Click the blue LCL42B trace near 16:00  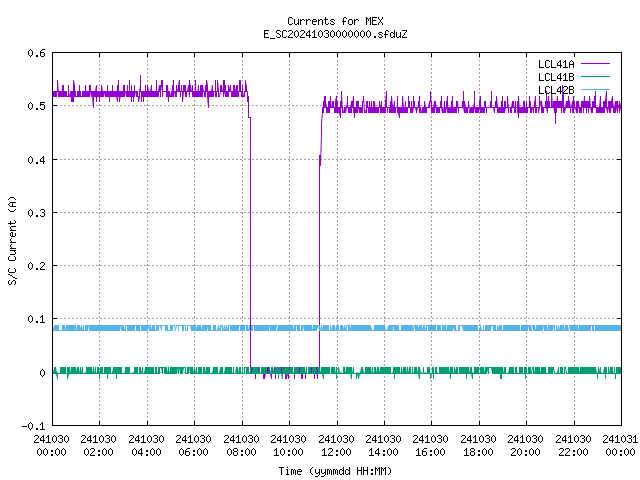pos(431,328)
